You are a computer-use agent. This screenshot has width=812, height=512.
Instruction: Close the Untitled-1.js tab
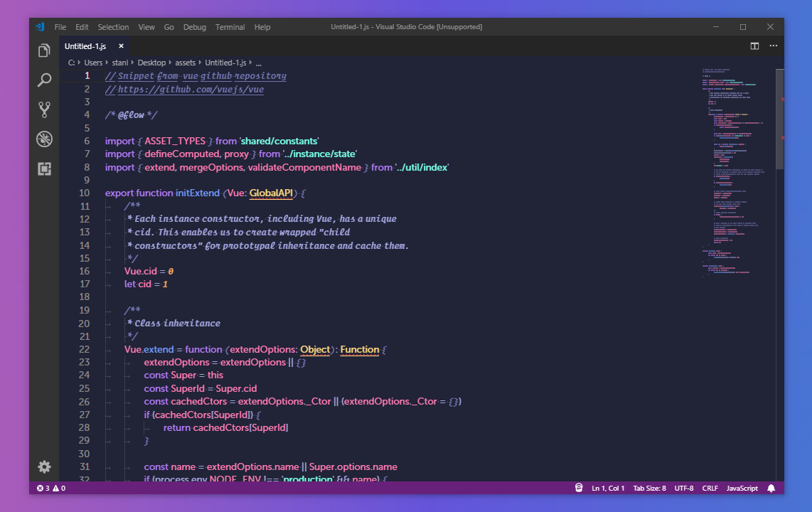121,46
